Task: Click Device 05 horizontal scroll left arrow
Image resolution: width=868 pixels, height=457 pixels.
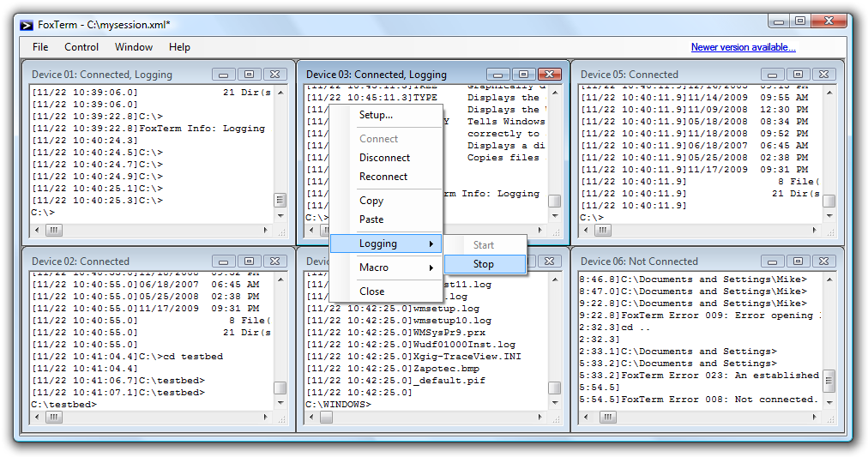Action: click(586, 230)
